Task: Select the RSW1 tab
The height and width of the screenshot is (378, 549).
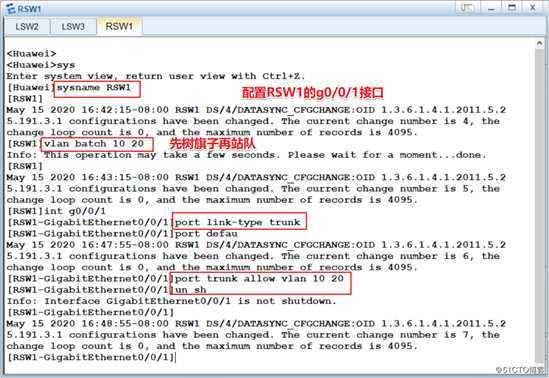Action: click(x=119, y=26)
